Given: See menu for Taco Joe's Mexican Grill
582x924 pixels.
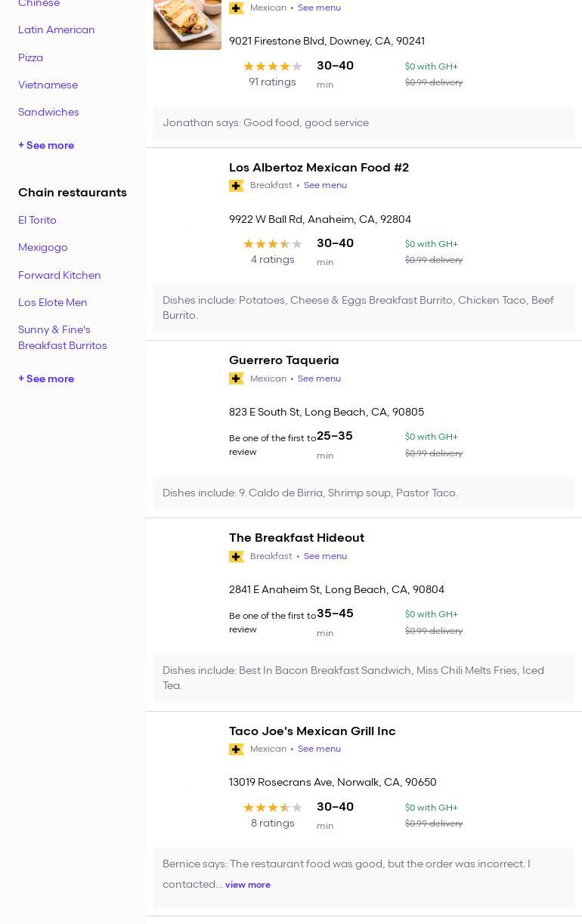Looking at the screenshot, I should 319,749.
